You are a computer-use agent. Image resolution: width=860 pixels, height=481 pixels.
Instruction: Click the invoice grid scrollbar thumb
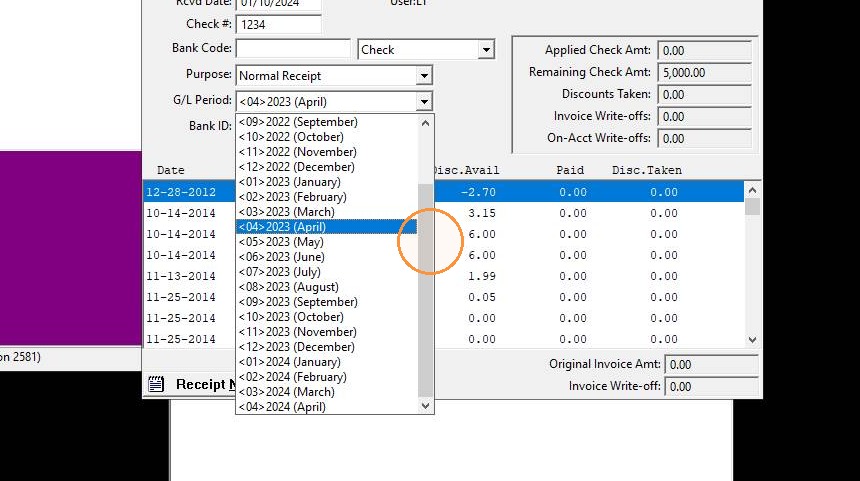[x=752, y=207]
